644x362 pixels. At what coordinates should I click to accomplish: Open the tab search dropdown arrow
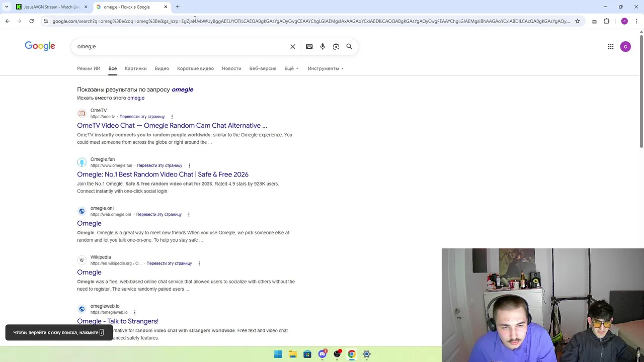click(x=7, y=7)
